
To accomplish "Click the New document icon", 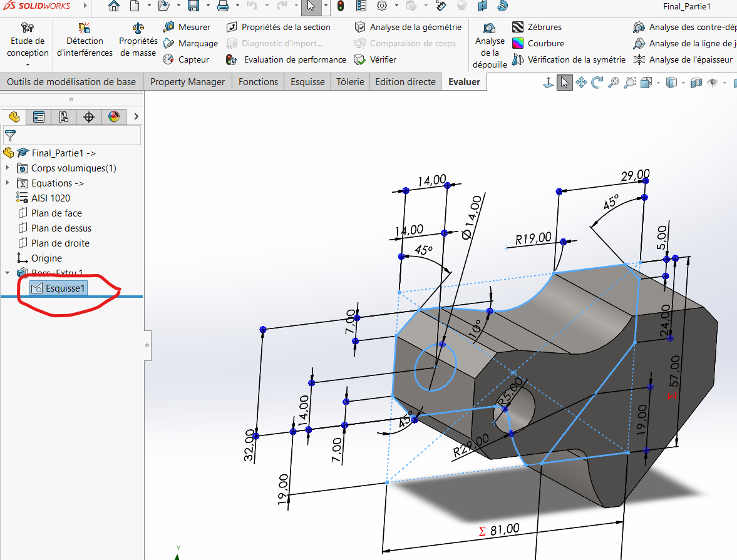I will coord(135,6).
